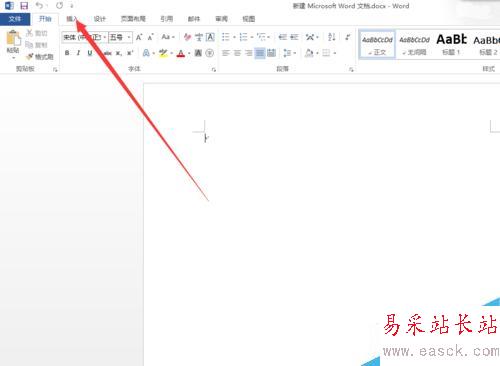This screenshot has height=366, width=500.
Task: Start a multilevel list
Action: [x=261, y=37]
